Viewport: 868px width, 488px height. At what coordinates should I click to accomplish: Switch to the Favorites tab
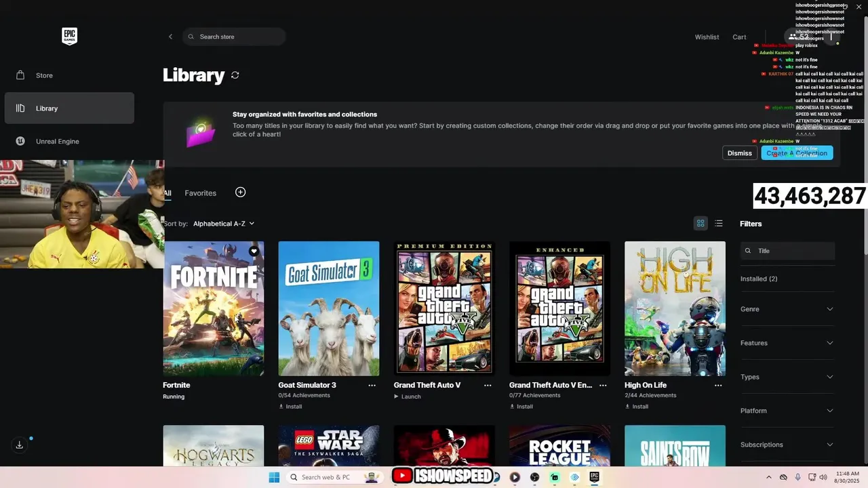click(x=200, y=193)
